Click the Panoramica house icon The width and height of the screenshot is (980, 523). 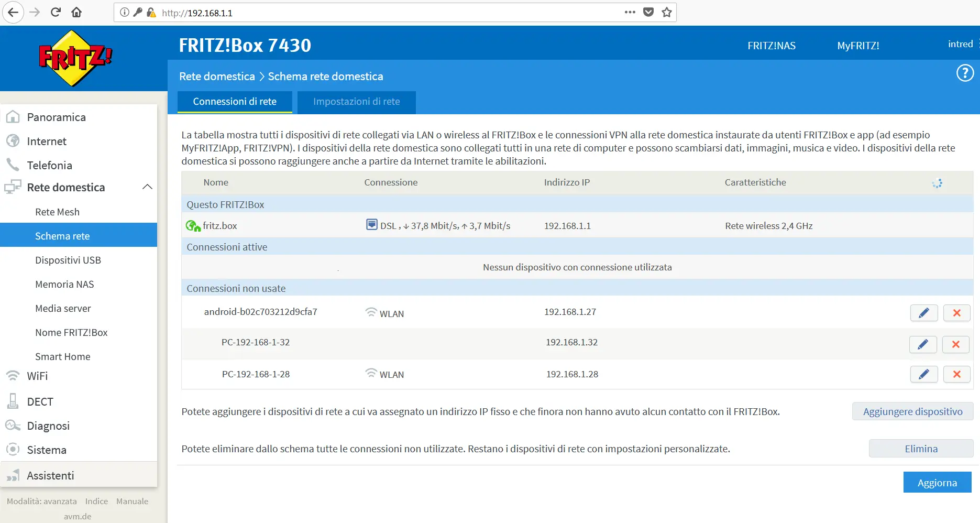click(x=13, y=117)
